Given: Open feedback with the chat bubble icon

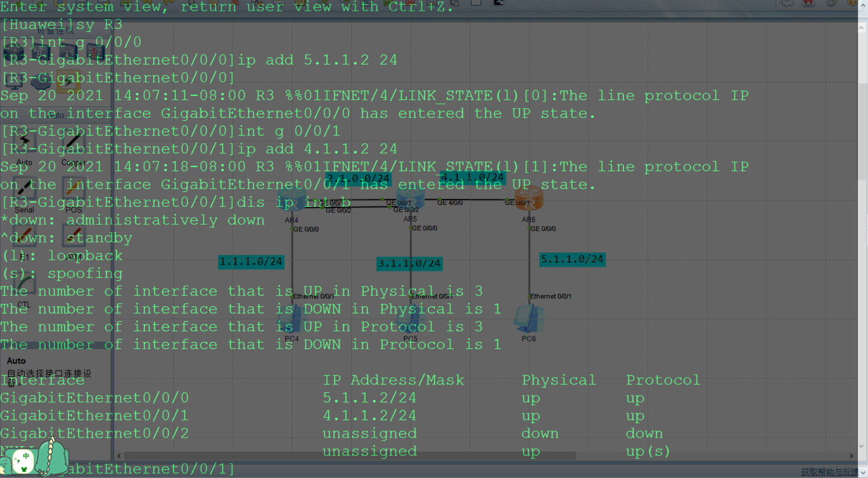Looking at the screenshot, I should [x=787, y=3].
